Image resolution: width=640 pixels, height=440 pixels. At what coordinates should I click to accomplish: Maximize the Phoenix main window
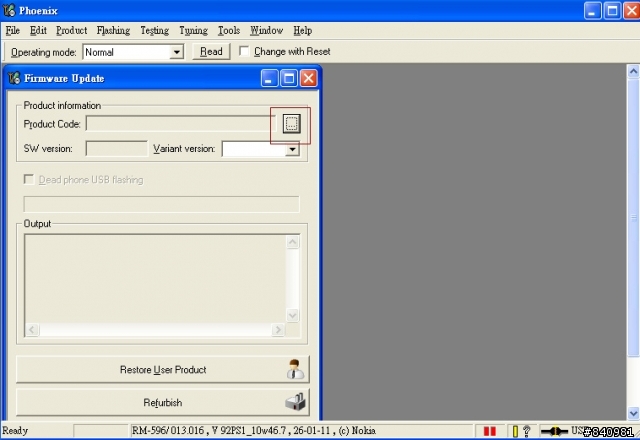612,11
